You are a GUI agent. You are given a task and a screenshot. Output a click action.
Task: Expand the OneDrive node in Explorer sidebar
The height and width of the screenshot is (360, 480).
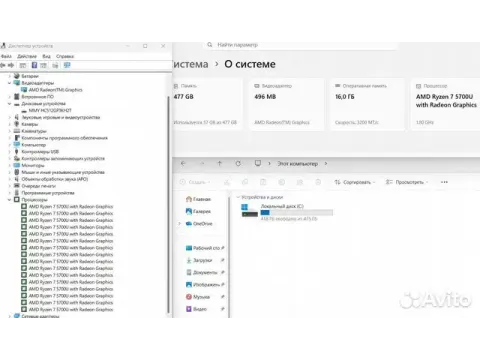(180, 224)
